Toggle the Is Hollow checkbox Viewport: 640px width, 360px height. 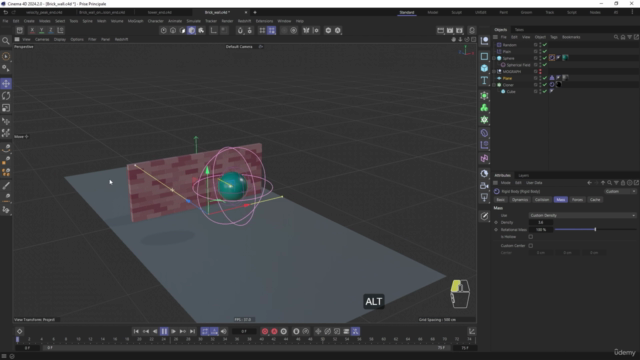pyautogui.click(x=531, y=237)
